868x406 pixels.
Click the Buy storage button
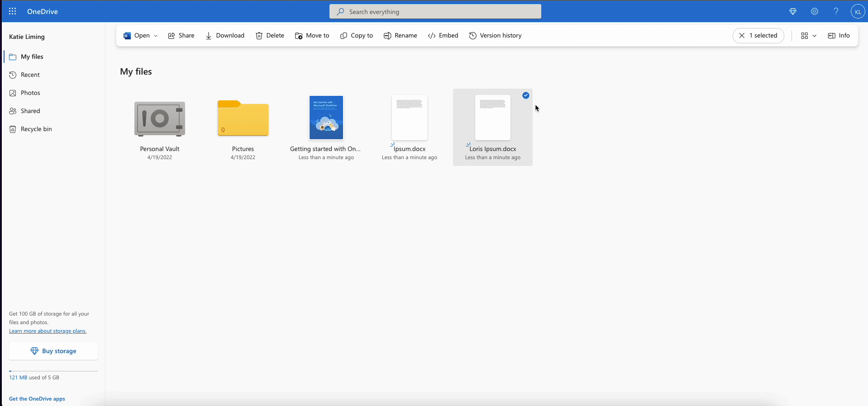click(53, 351)
